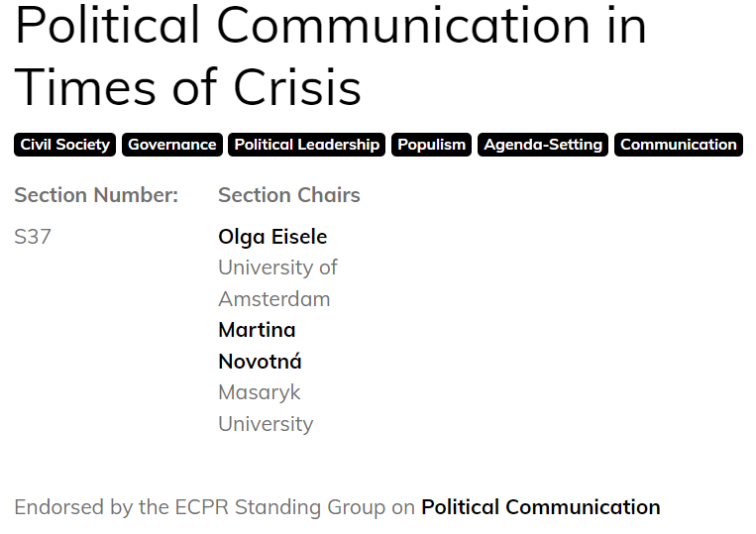Click the word University under Masaryk
The image size is (756, 534).
(266, 424)
